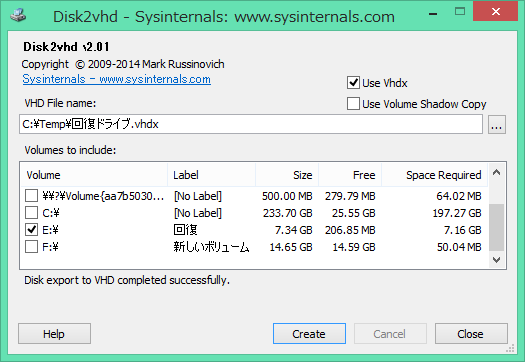Click the Label column header

coord(212,175)
